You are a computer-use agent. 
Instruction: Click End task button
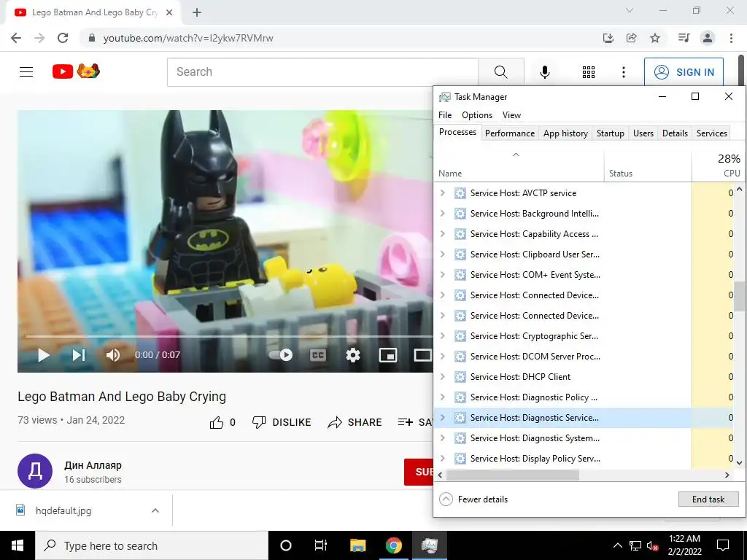[708, 499]
